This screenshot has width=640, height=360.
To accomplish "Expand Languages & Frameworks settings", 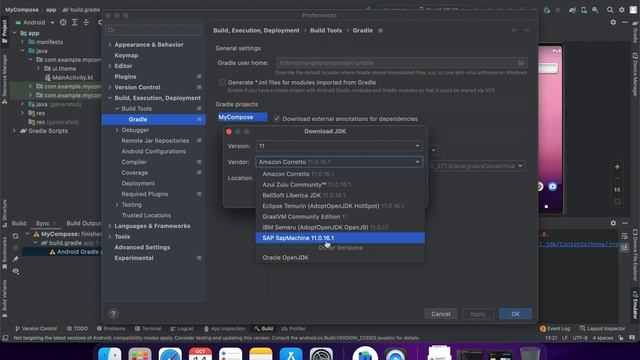I will coord(109,226).
